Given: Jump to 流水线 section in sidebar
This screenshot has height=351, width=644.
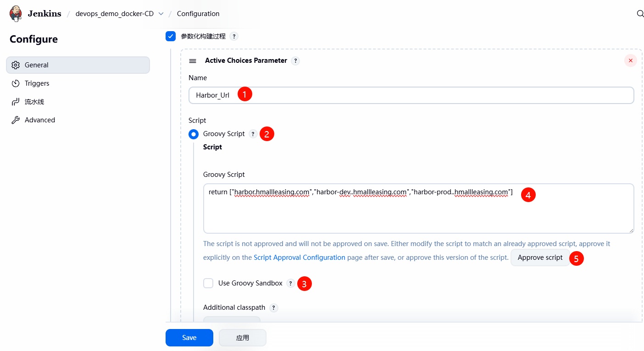Looking at the screenshot, I should click(34, 102).
